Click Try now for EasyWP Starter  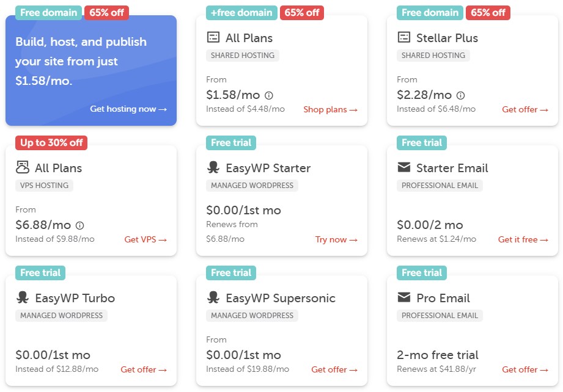pyautogui.click(x=336, y=239)
